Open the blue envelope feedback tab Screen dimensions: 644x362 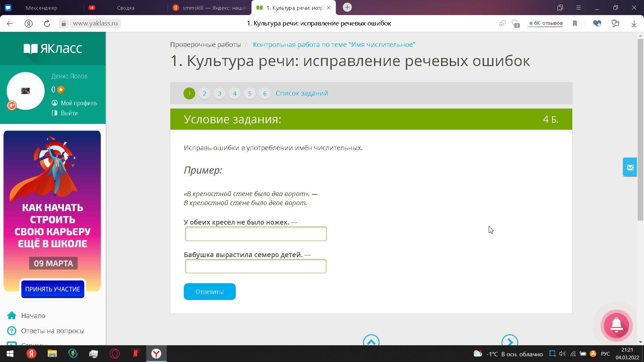point(630,167)
